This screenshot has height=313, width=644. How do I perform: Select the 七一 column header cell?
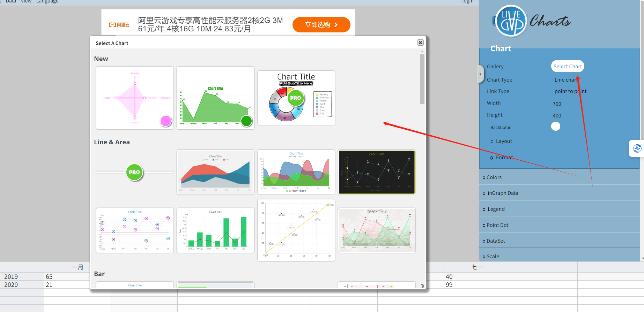(x=477, y=267)
